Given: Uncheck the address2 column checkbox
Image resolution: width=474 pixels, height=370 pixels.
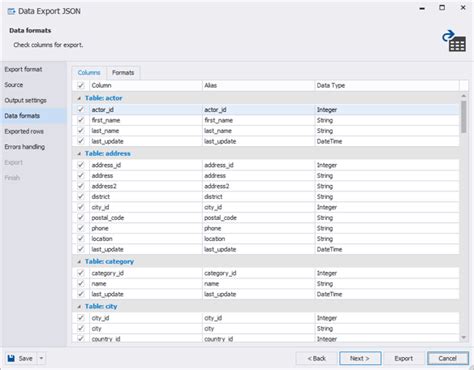Looking at the screenshot, I should coord(81,186).
